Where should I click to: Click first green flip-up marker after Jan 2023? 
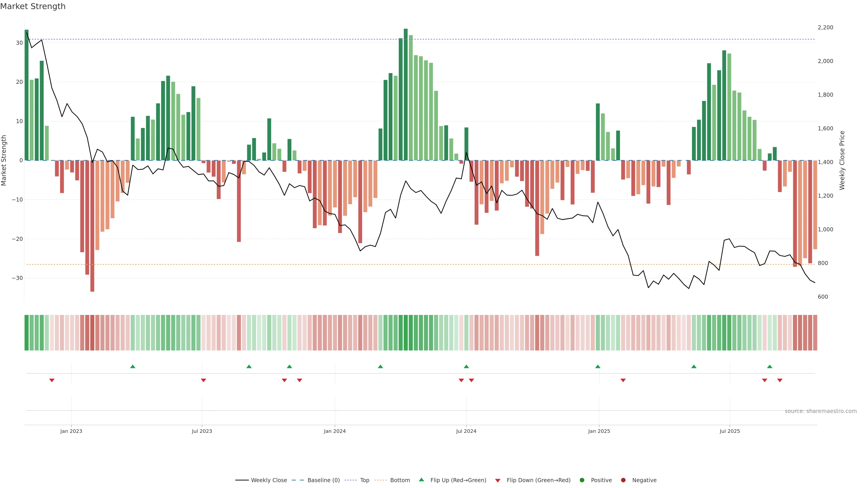click(133, 366)
